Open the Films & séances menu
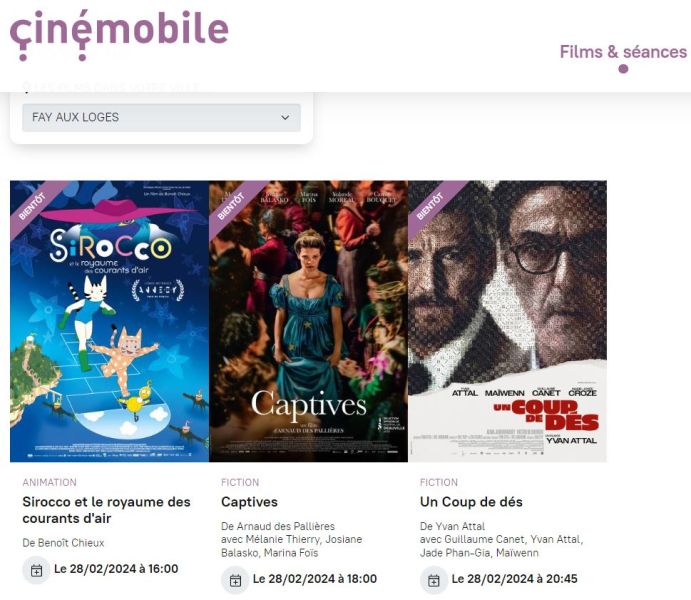The height and width of the screenshot is (600, 691). point(623,52)
